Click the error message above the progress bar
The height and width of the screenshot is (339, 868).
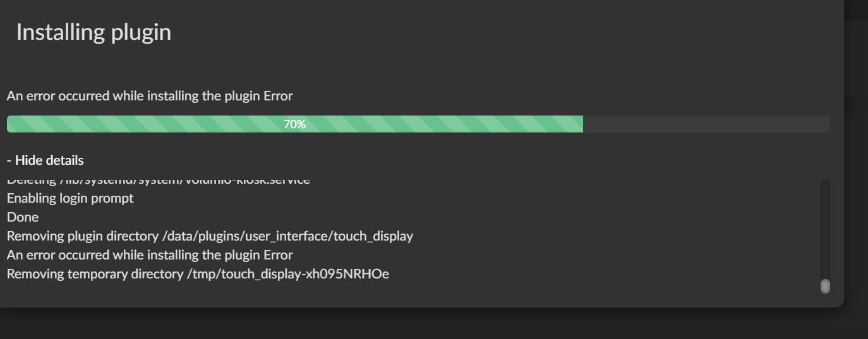click(150, 96)
